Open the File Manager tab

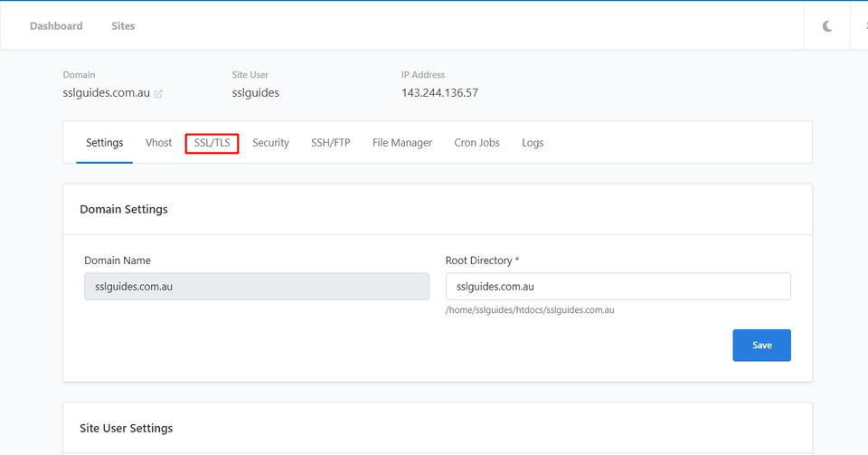(x=401, y=143)
